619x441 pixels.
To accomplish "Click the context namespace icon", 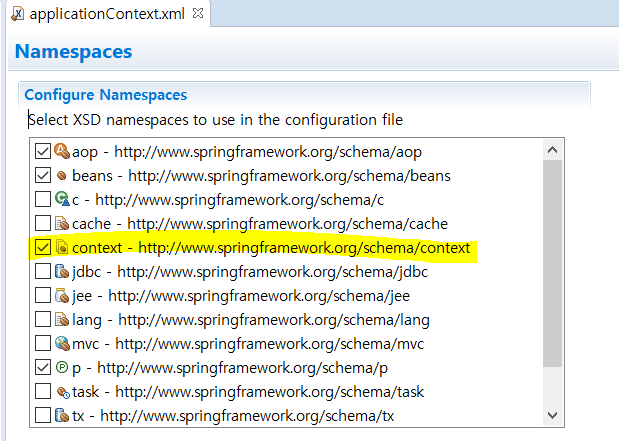I will click(x=62, y=248).
